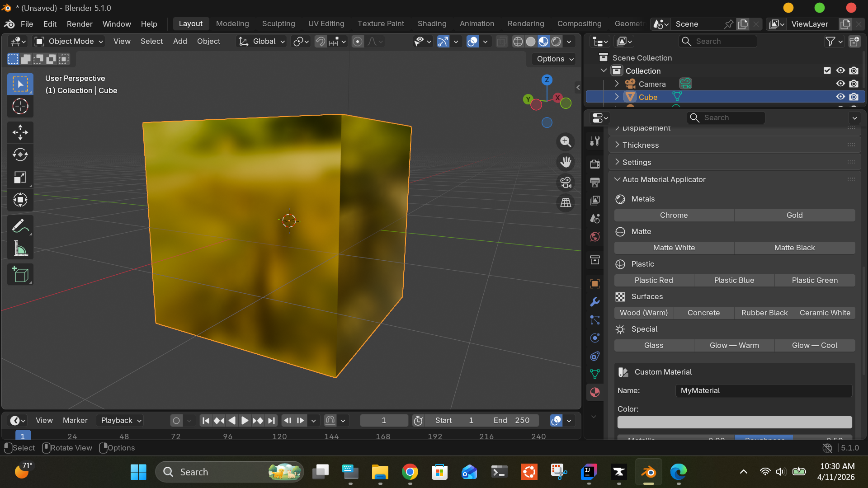This screenshot has height=488, width=868.
Task: Activate the Annotate tool
Action: (20, 225)
